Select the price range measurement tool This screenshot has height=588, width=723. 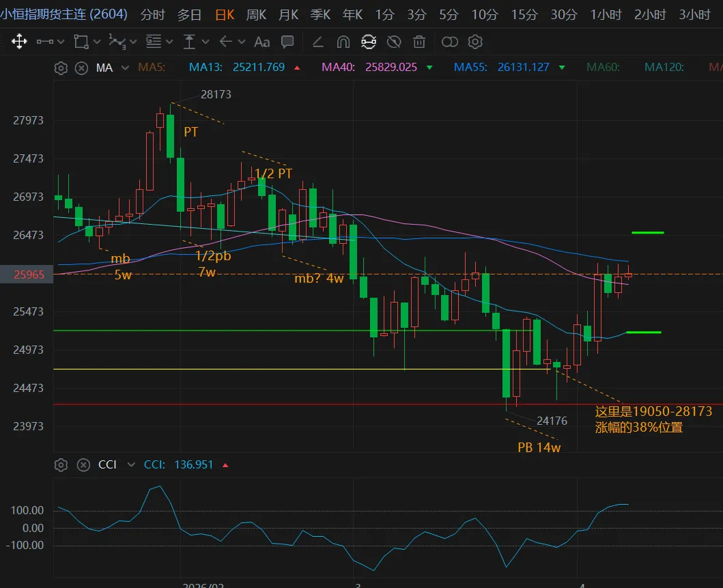pyautogui.click(x=189, y=42)
